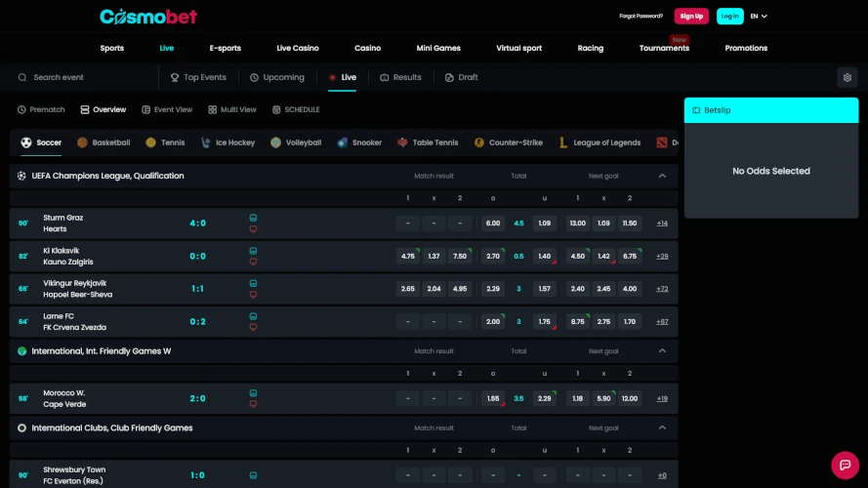Pick home win 4.75 for Ki Klaksvik
This screenshot has width=868, height=488.
[x=408, y=256]
